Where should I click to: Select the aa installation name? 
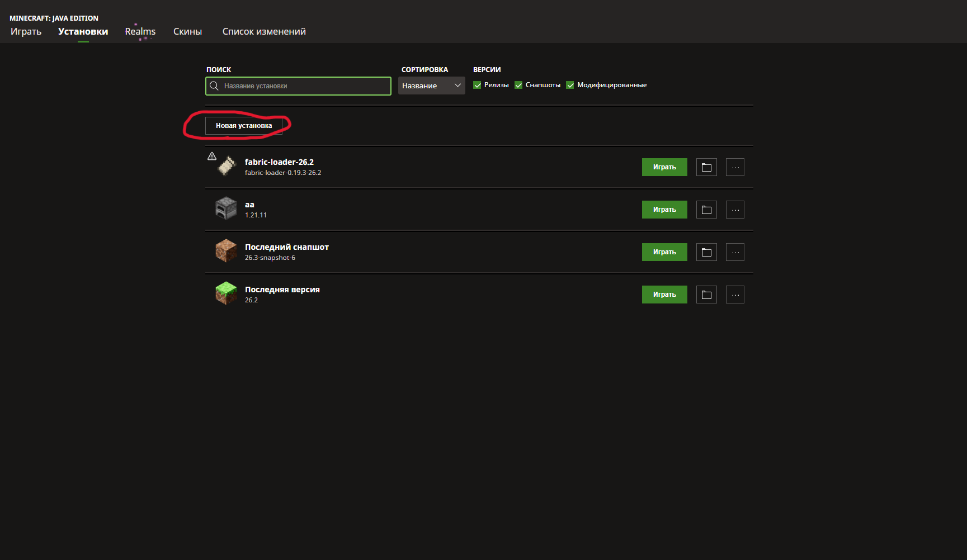(x=249, y=205)
